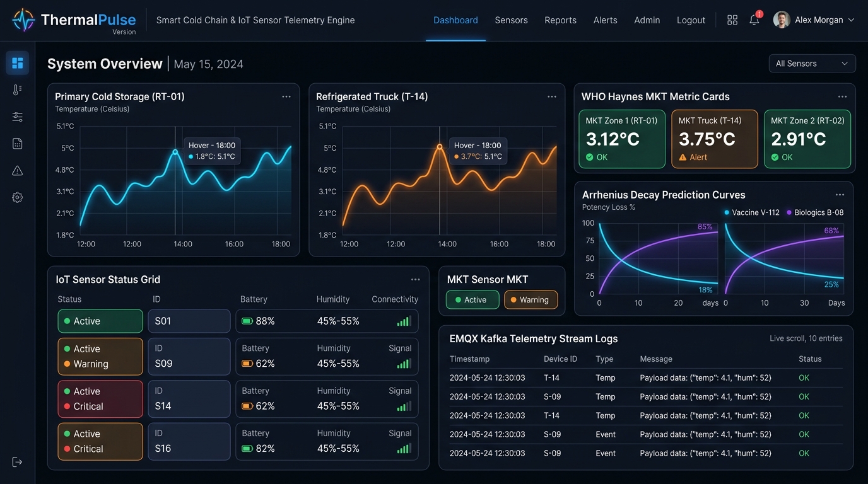Expand the All Sensors dropdown

click(812, 64)
